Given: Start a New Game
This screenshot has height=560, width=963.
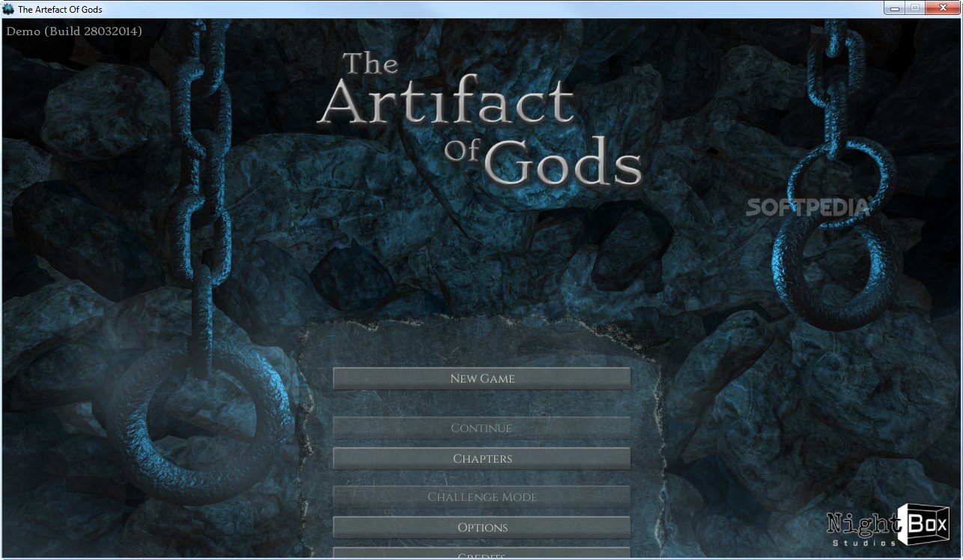Looking at the screenshot, I should (481, 379).
